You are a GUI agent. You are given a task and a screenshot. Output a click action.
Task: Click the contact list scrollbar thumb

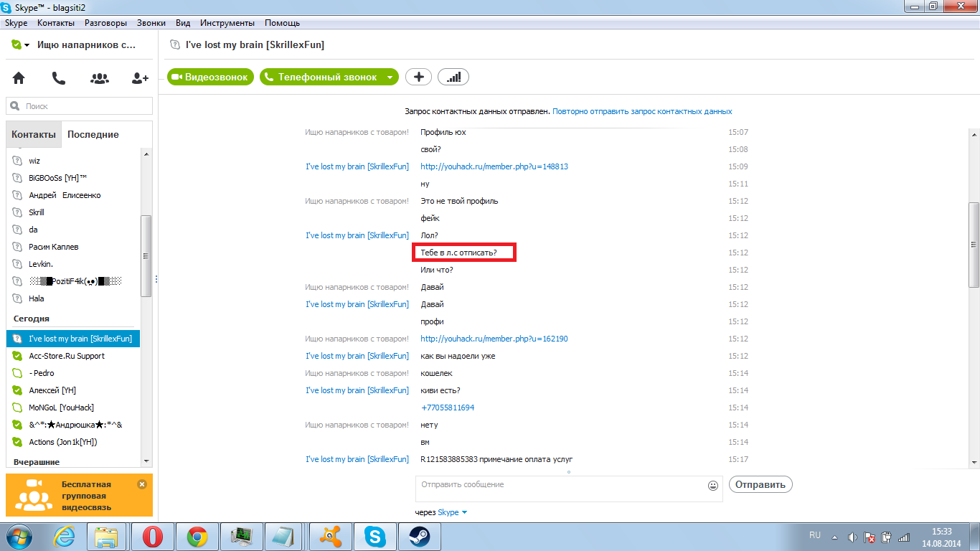(x=146, y=255)
